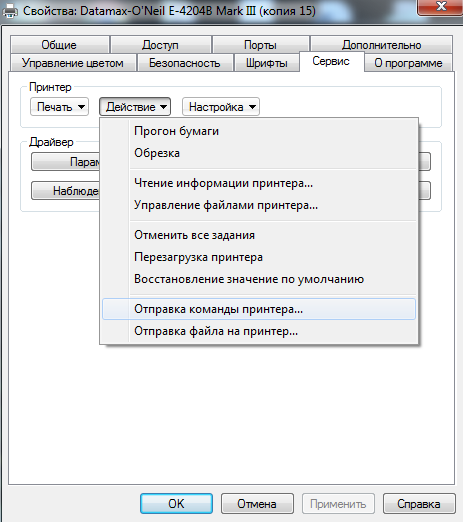Open the Общие tab
The width and height of the screenshot is (463, 522).
pyautogui.click(x=59, y=45)
